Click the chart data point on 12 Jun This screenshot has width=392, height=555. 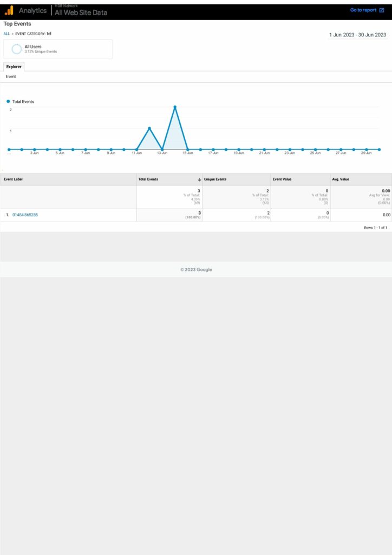coord(149,128)
